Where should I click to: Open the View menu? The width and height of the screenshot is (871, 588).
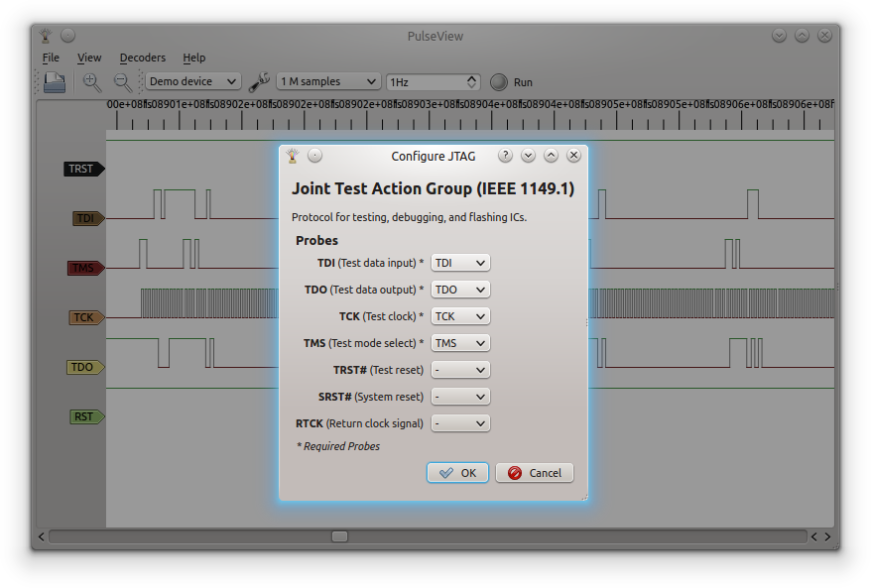(89, 58)
